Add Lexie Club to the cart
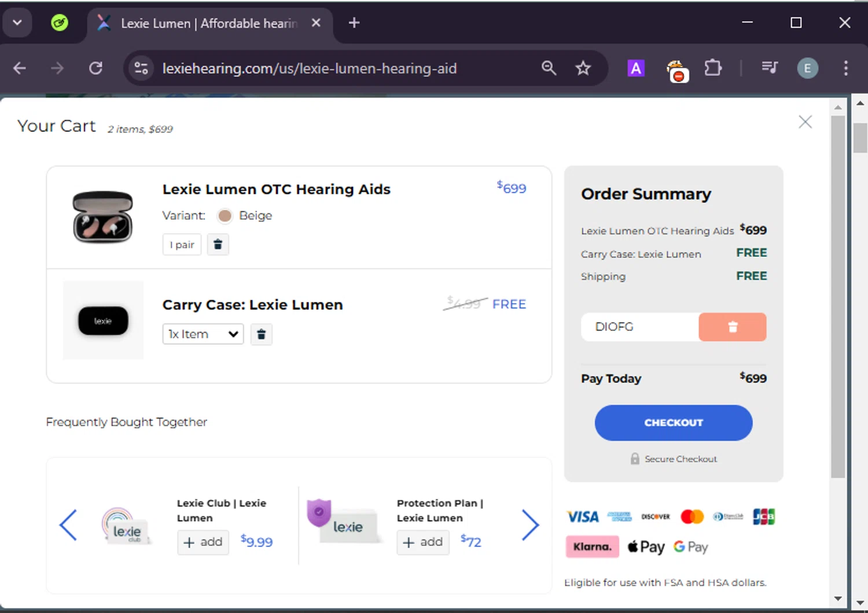The width and height of the screenshot is (868, 613). [x=203, y=542]
